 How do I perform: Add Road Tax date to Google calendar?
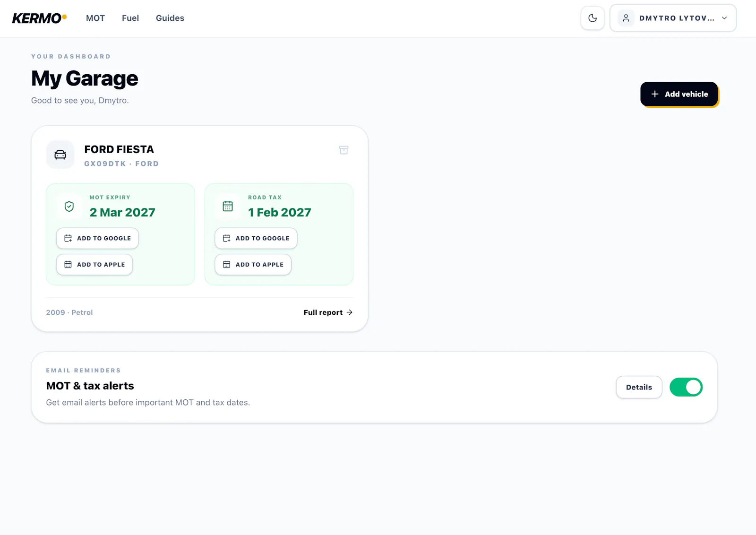(x=256, y=238)
